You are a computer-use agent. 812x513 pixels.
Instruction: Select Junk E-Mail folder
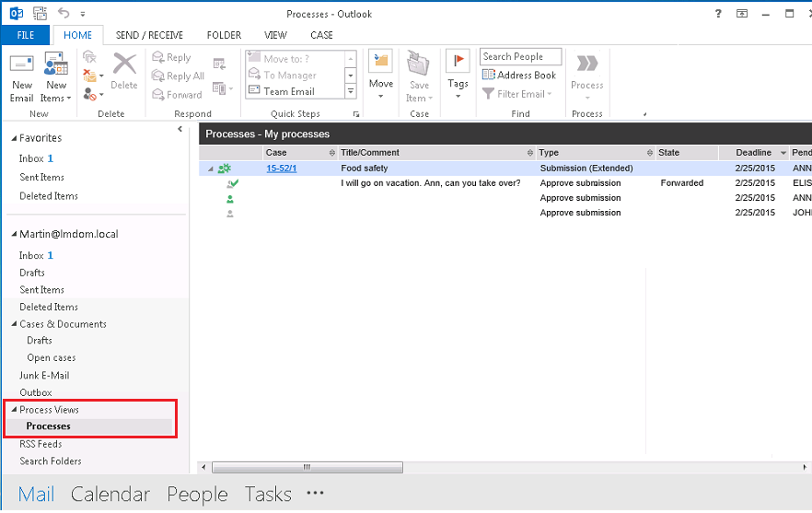(44, 376)
